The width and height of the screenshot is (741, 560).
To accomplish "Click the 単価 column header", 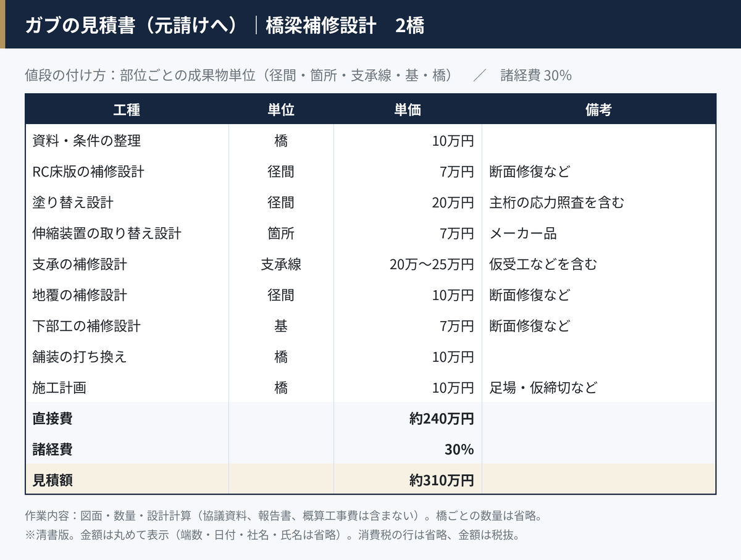I will point(408,110).
